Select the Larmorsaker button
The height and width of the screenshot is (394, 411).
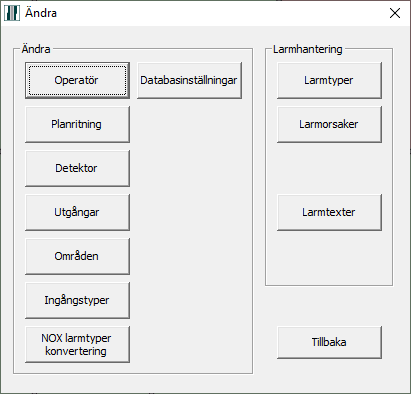(329, 124)
